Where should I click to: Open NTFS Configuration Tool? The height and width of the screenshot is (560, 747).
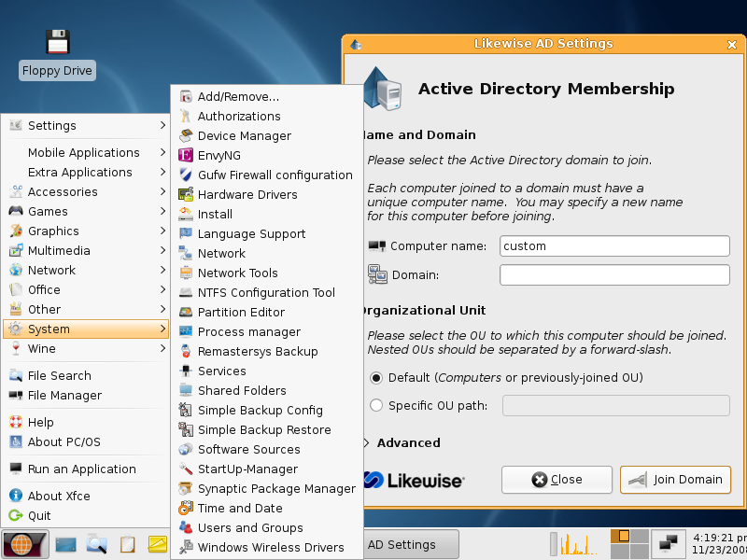267,292
